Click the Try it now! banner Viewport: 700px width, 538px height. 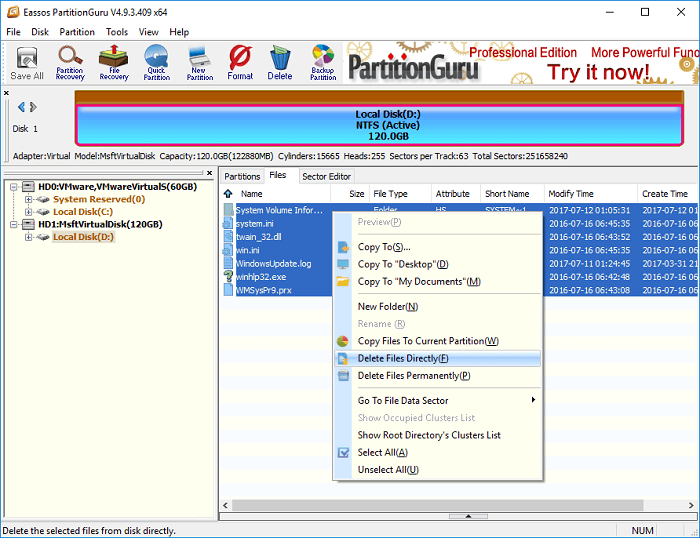pyautogui.click(x=598, y=72)
